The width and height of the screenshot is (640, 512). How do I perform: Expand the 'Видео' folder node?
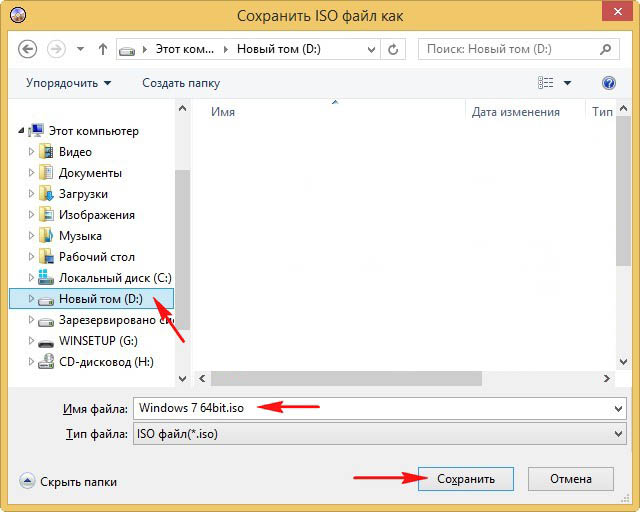tap(31, 151)
